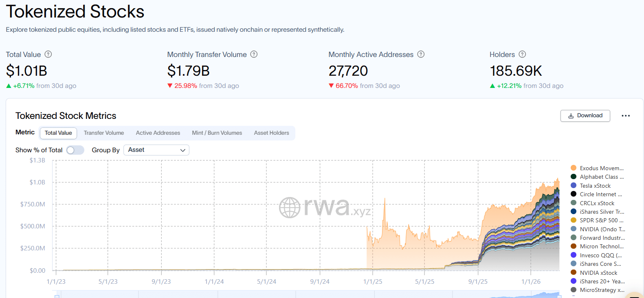Enable the Show % of Total switch
This screenshot has height=298, width=644.
pos(75,150)
